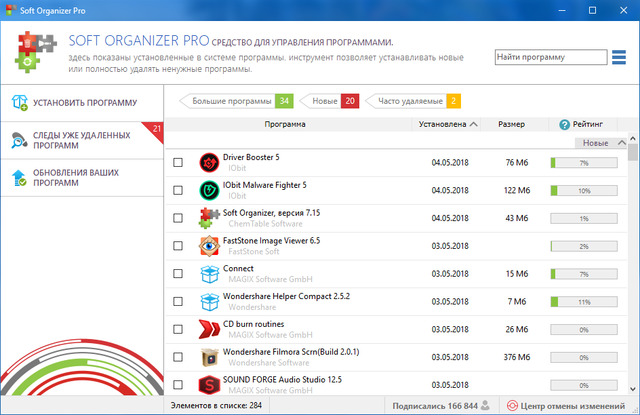Sort the list by Размер column
The width and height of the screenshot is (640, 415).
coord(511,125)
